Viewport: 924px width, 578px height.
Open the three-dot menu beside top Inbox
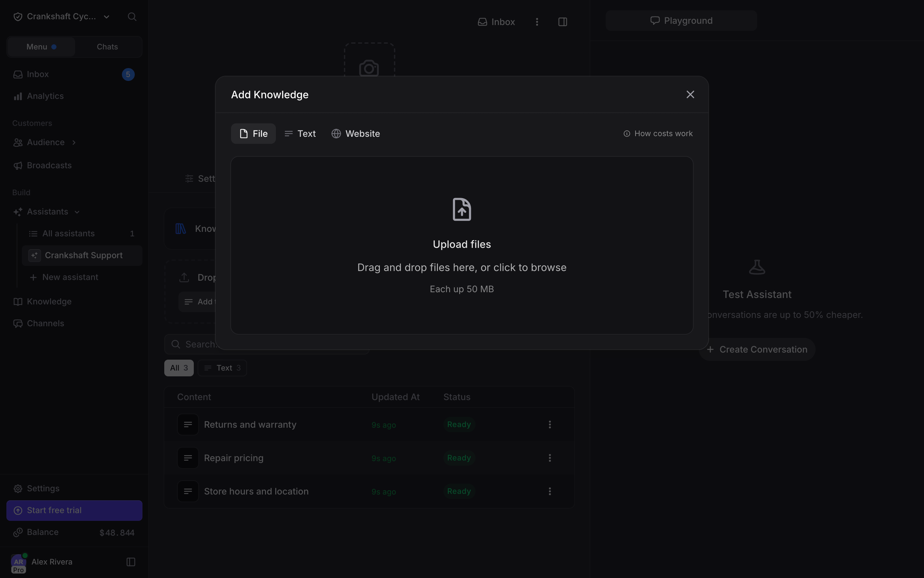(x=537, y=22)
